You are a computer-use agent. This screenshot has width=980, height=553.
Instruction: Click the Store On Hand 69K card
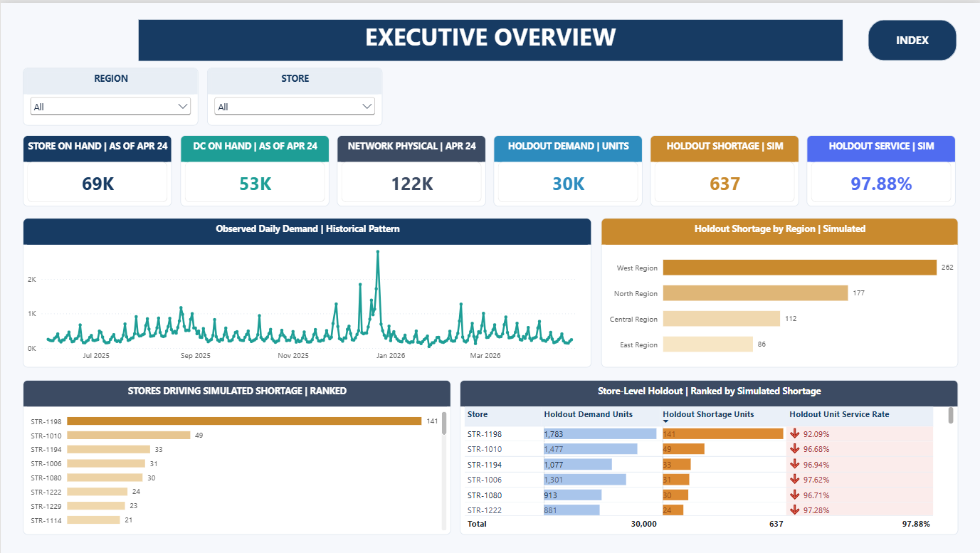(98, 171)
